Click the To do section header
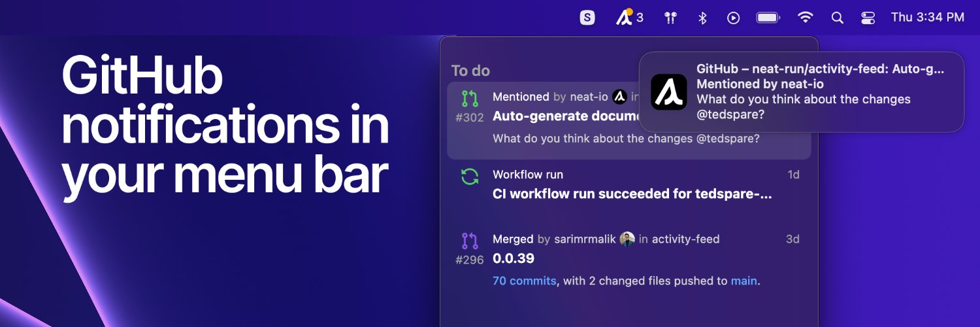Viewport: 980px width, 327px height. (x=470, y=71)
